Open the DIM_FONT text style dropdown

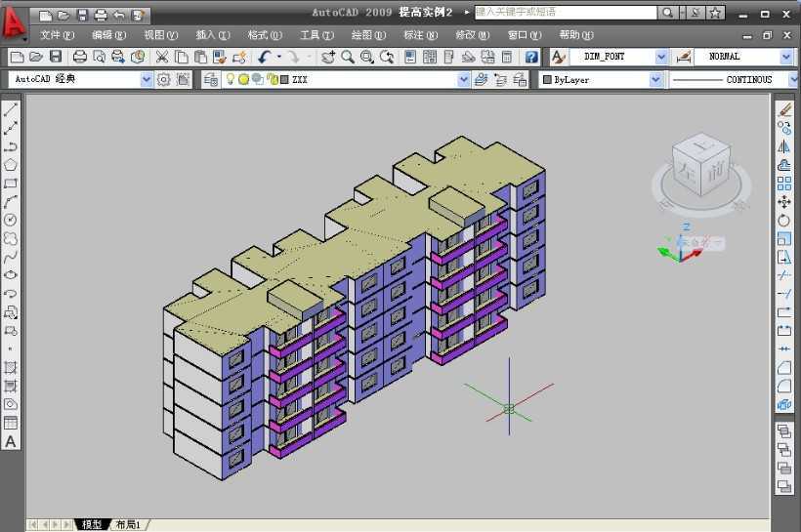[x=661, y=57]
